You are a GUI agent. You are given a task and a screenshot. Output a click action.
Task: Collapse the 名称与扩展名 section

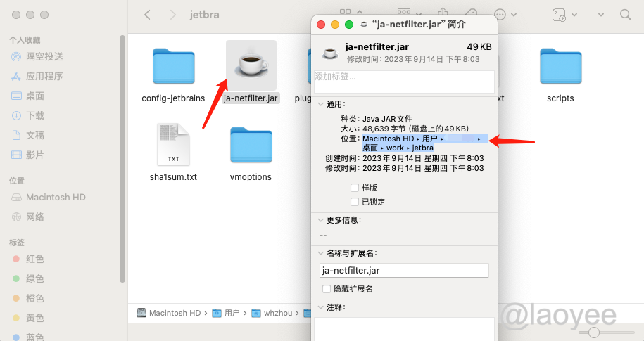click(321, 252)
